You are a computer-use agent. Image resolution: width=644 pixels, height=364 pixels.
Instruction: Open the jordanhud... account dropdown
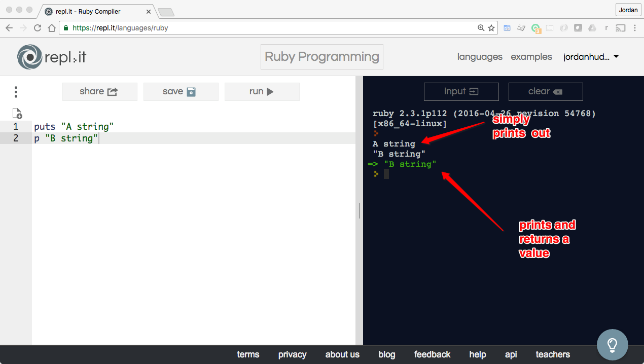(591, 57)
